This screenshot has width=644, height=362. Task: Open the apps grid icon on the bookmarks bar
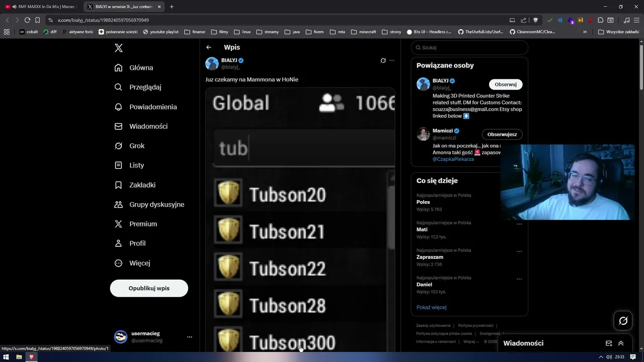pyautogui.click(x=7, y=32)
